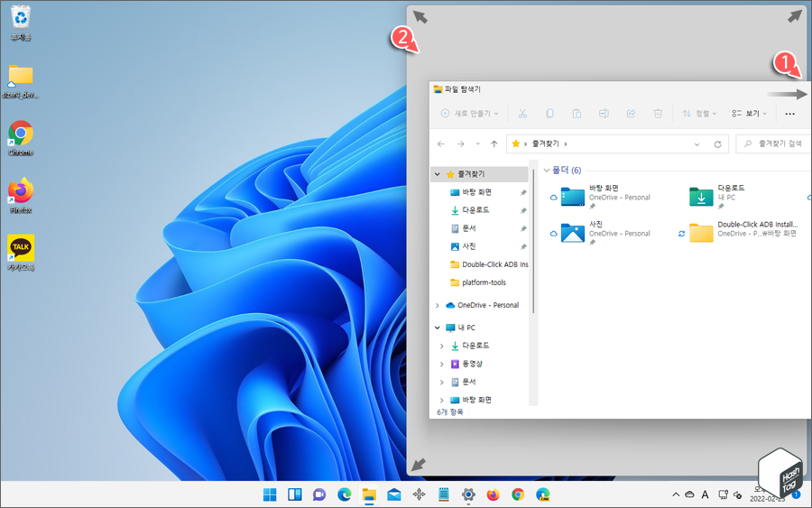Expand 동영상 under 내 PC
The height and width of the screenshot is (508, 812).
click(x=442, y=364)
